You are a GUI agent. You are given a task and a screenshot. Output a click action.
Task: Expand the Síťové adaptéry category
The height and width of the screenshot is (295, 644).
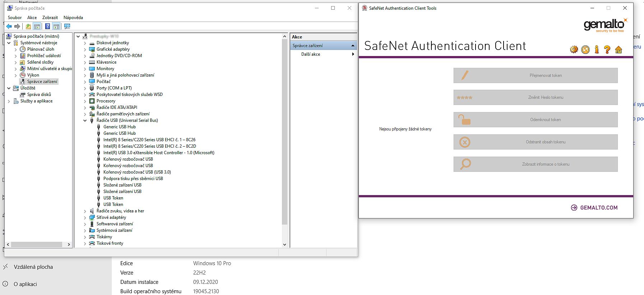coord(85,218)
